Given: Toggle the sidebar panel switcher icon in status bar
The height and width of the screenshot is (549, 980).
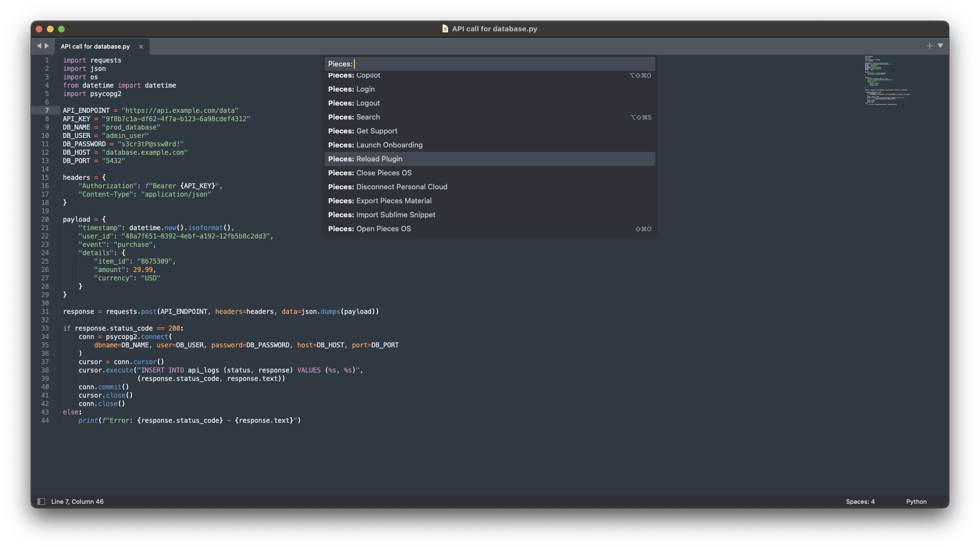Looking at the screenshot, I should [41, 502].
